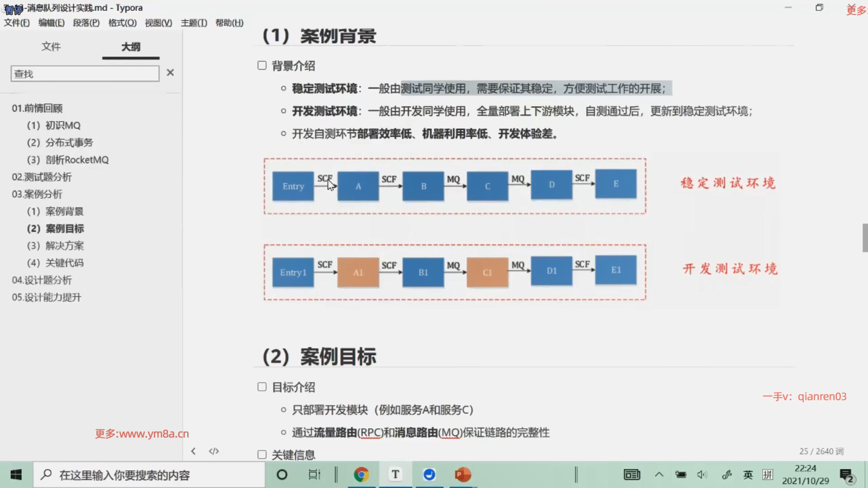Image resolution: width=868 pixels, height=488 pixels.
Task: Open the 格式(O) menu
Action: point(122,23)
